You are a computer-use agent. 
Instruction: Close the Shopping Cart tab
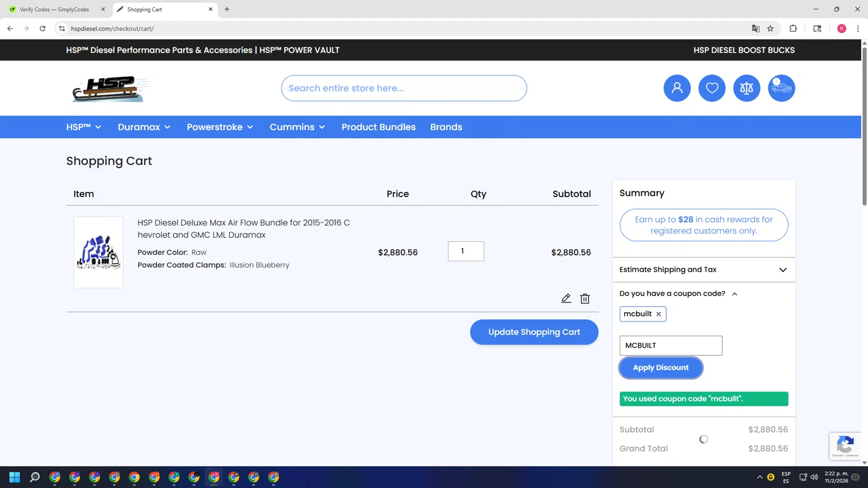coord(211,9)
